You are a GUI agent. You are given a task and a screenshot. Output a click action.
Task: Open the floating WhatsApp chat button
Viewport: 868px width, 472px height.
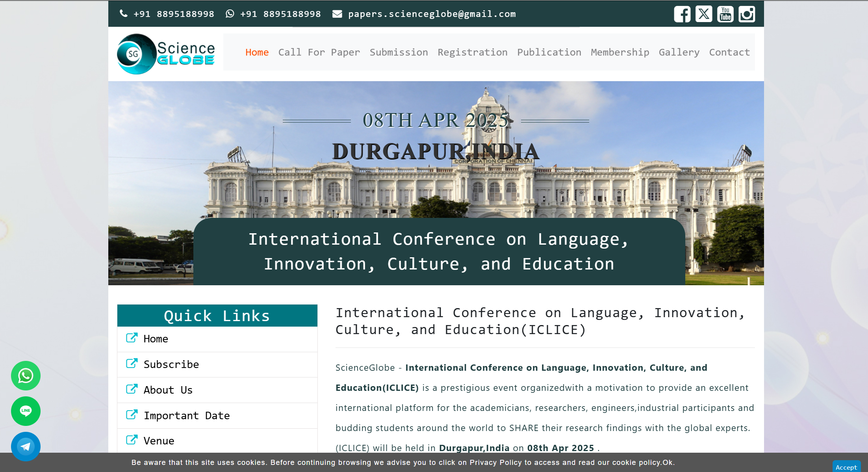coord(26,375)
